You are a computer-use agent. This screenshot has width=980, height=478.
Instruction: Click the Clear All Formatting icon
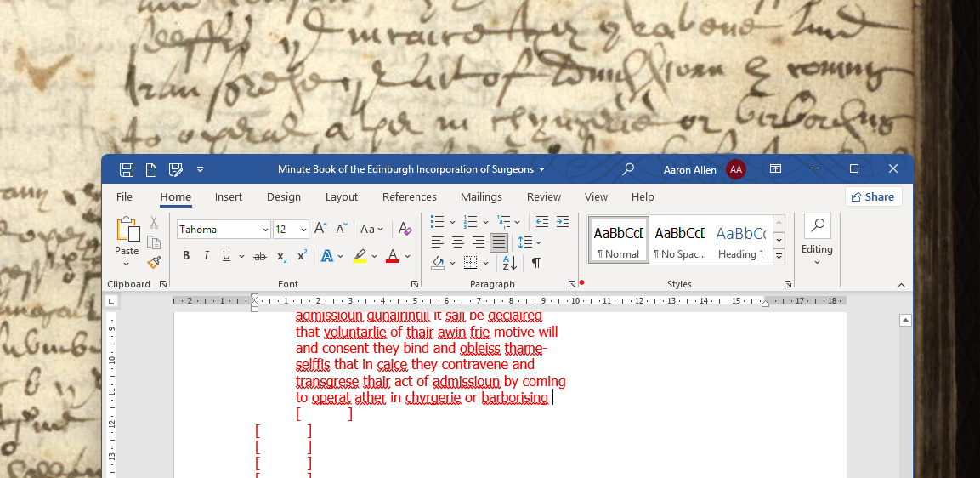pos(405,229)
